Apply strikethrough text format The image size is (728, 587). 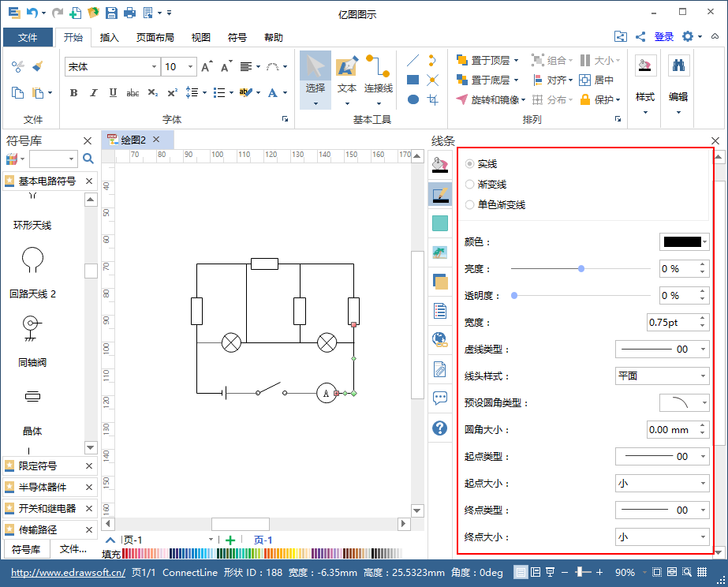pyautogui.click(x=133, y=93)
